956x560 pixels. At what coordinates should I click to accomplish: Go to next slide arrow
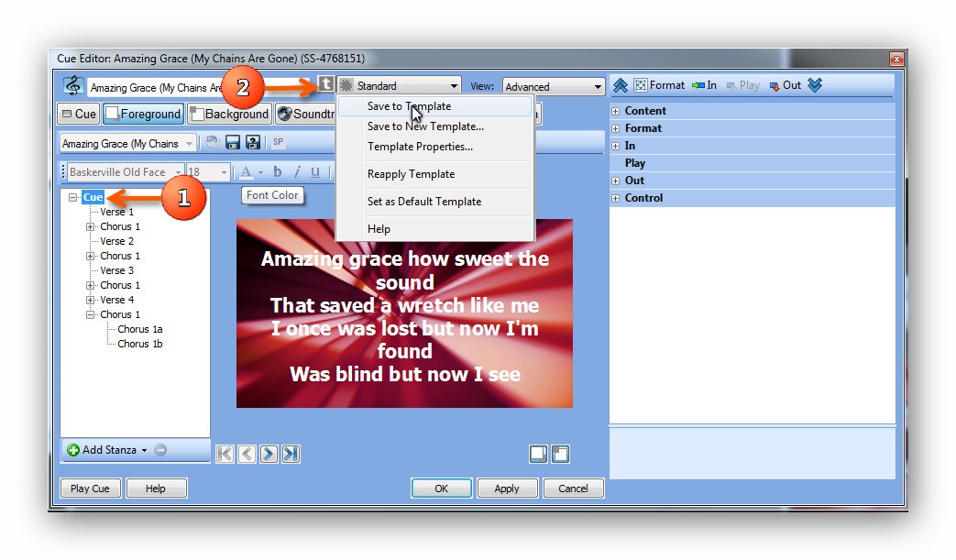tap(269, 454)
